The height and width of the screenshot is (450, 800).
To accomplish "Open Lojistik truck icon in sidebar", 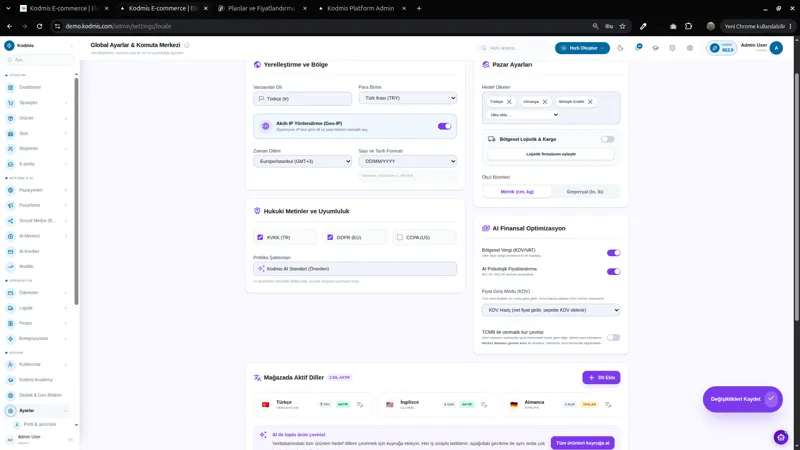I will (x=10, y=308).
